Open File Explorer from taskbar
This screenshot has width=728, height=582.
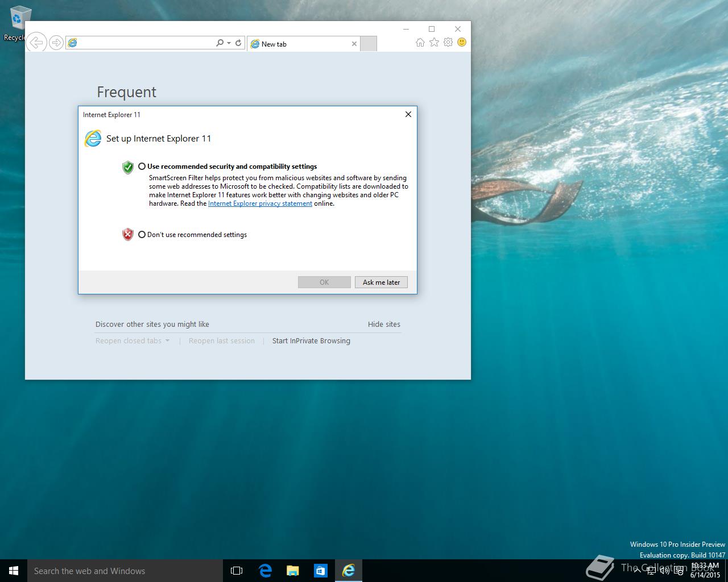(x=293, y=571)
